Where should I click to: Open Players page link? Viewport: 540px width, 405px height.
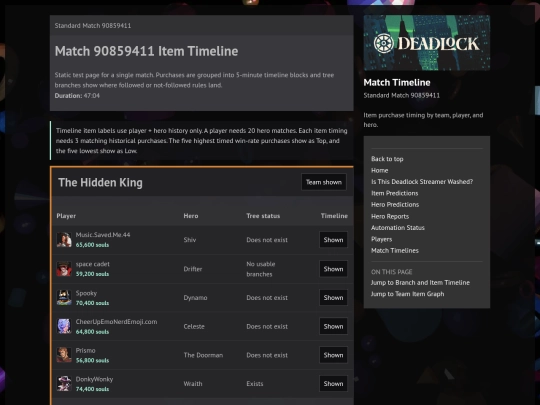382,239
